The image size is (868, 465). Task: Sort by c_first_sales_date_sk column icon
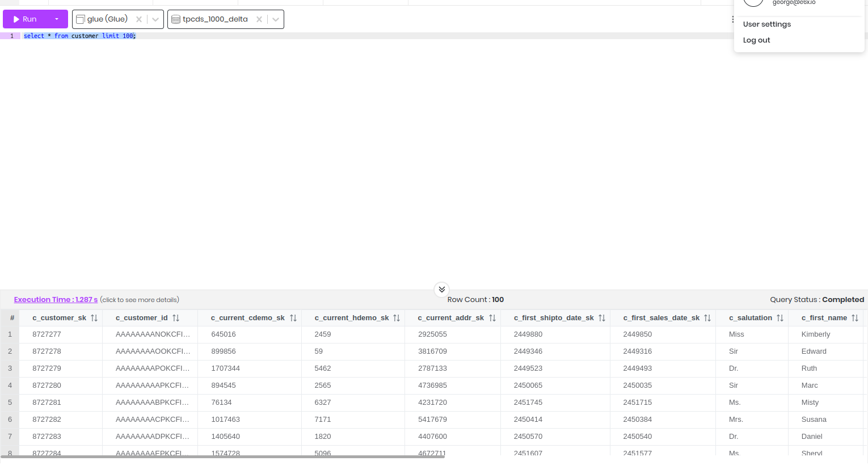click(x=707, y=318)
